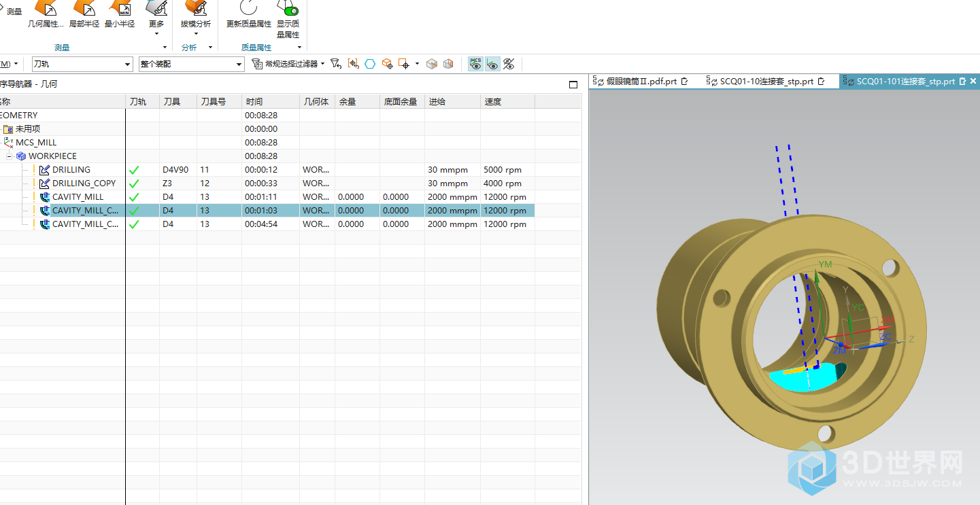Undock the SCQ01-10连接套_stp.prt tab

pyautogui.click(x=821, y=82)
